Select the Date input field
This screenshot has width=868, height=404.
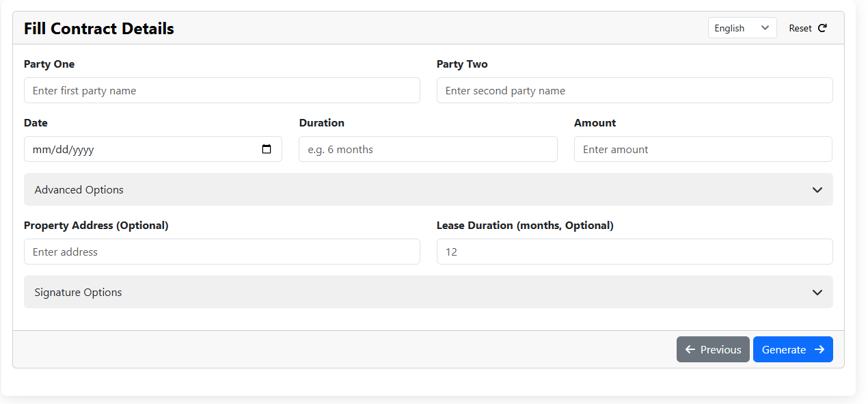pos(137,149)
